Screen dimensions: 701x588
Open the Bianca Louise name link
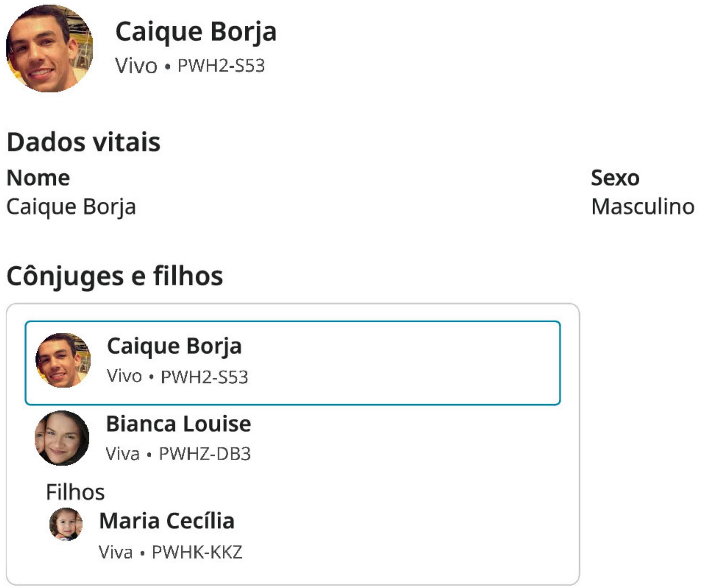coord(179,424)
